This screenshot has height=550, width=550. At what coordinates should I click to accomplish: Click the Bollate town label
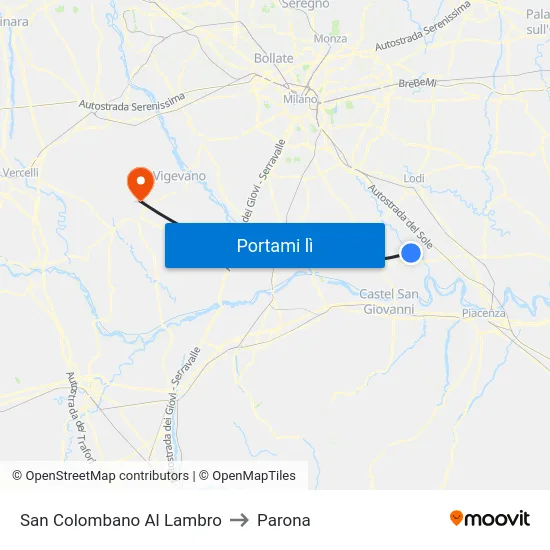click(x=274, y=58)
